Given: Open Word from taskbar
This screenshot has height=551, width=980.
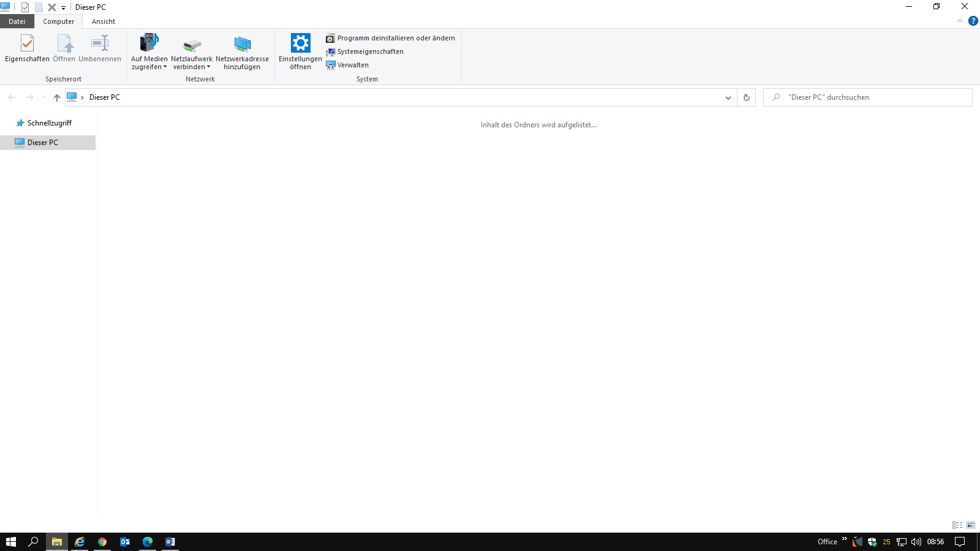Looking at the screenshot, I should 170,542.
